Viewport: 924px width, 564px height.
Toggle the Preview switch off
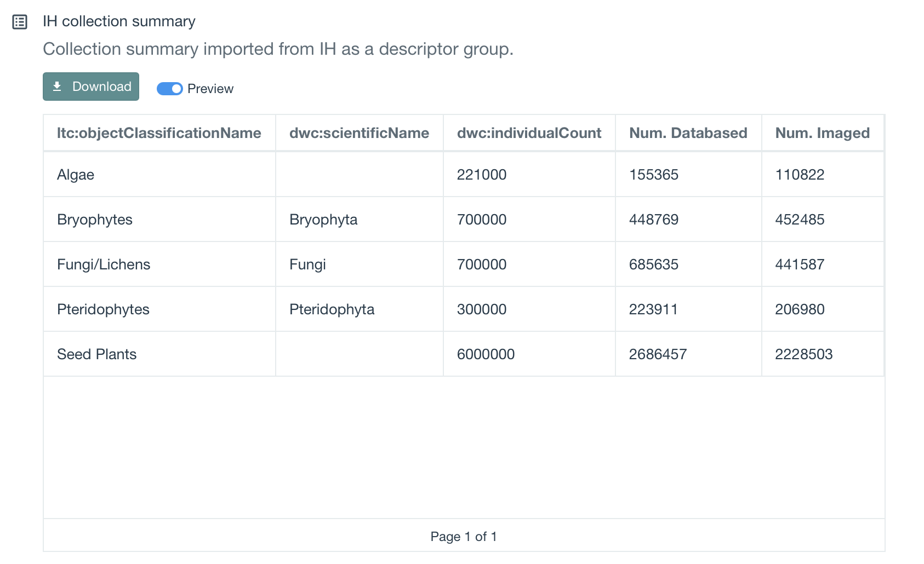pyautogui.click(x=169, y=89)
